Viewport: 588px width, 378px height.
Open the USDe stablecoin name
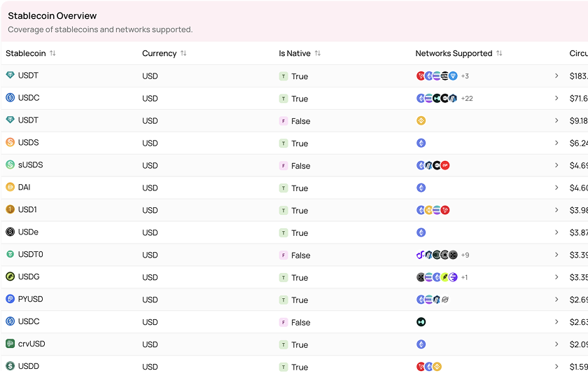(28, 232)
